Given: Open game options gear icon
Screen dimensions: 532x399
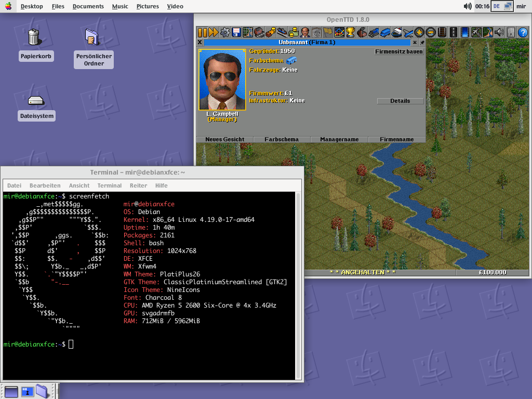Looking at the screenshot, I should click(225, 33).
